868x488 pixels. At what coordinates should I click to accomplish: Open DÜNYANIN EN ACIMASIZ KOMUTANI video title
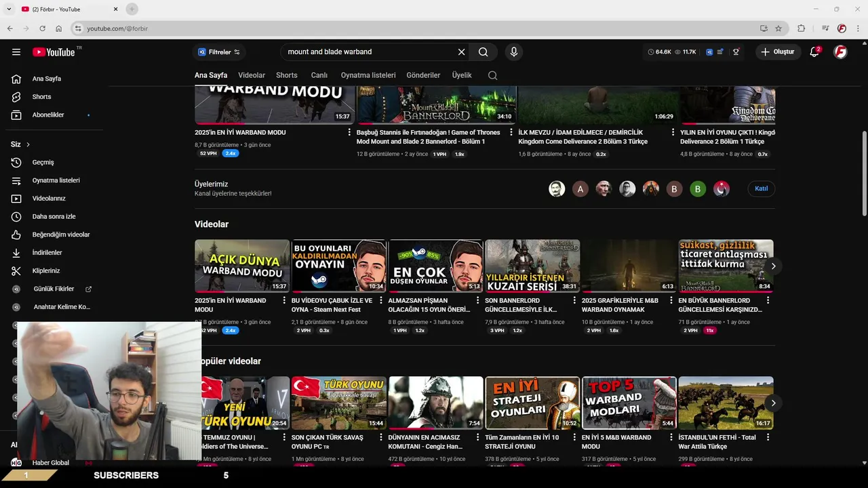coord(426,442)
